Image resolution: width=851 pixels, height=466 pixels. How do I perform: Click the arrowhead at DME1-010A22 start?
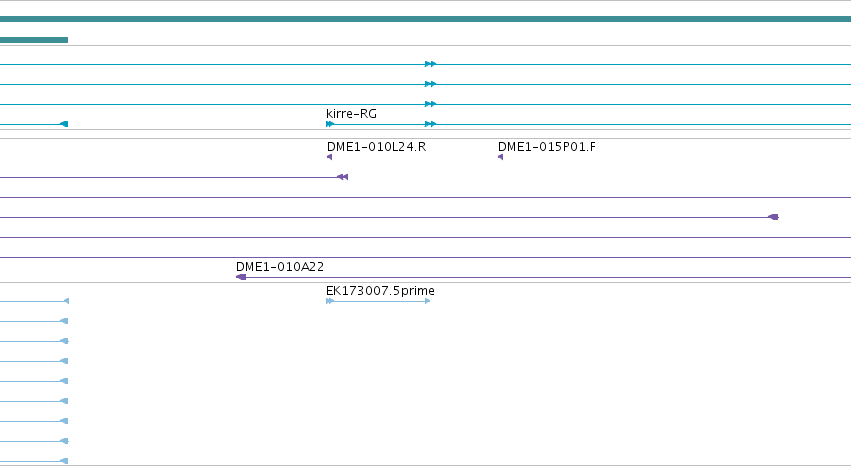pos(241,277)
